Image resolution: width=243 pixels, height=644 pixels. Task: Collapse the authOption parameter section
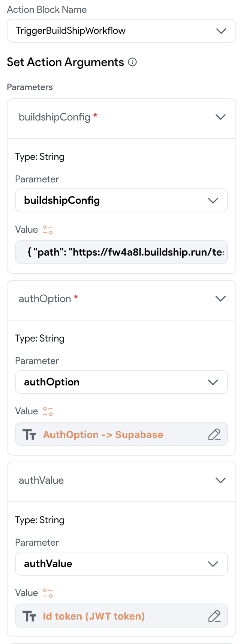[x=220, y=299]
